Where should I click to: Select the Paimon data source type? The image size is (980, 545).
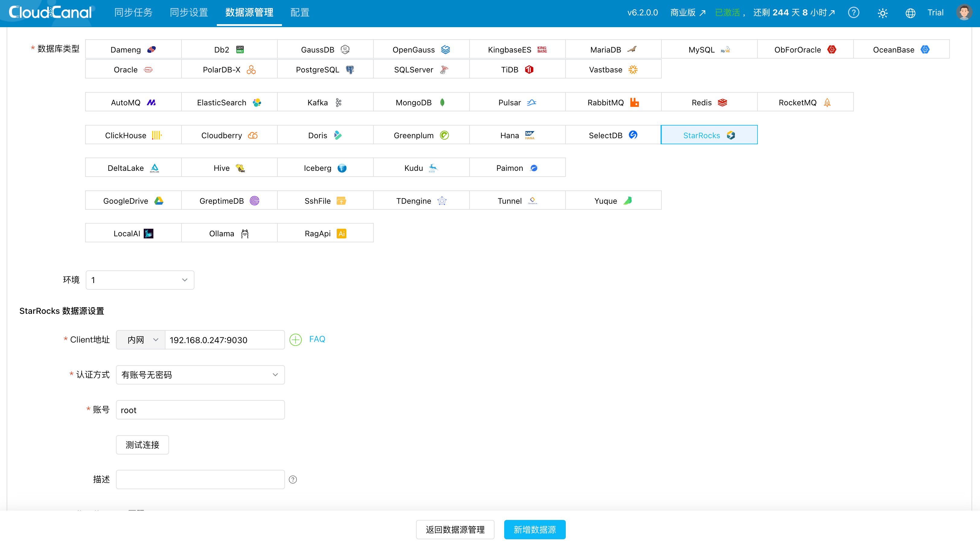(517, 168)
